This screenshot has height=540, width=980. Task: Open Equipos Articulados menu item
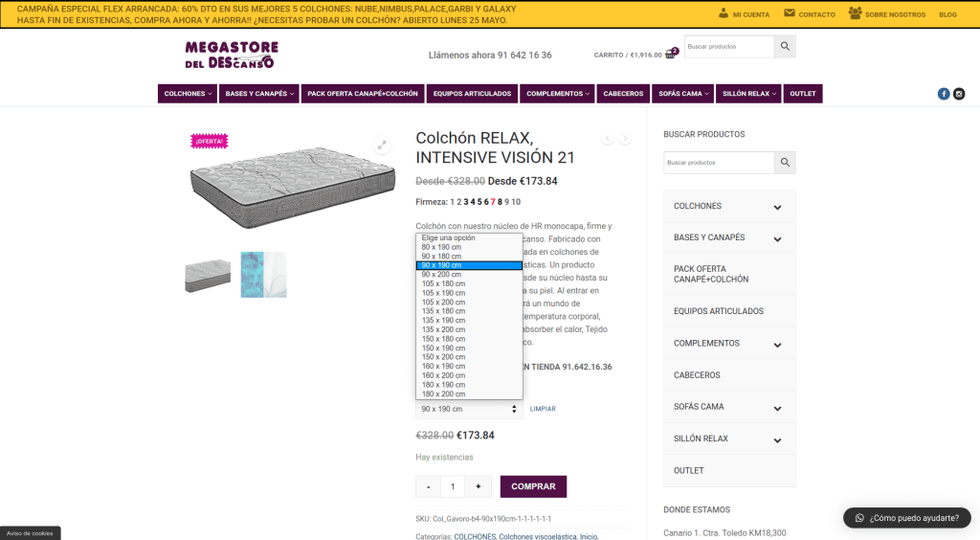(472, 94)
